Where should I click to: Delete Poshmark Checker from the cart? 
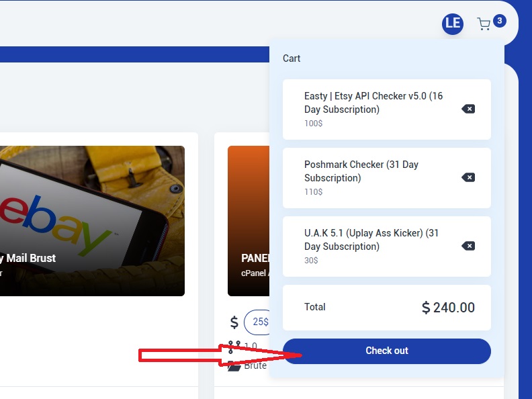[468, 177]
